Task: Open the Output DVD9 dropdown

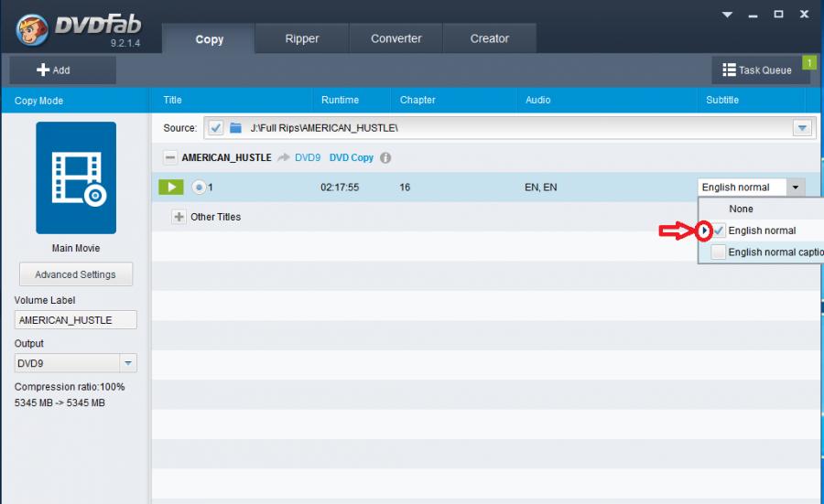Action: click(x=128, y=363)
